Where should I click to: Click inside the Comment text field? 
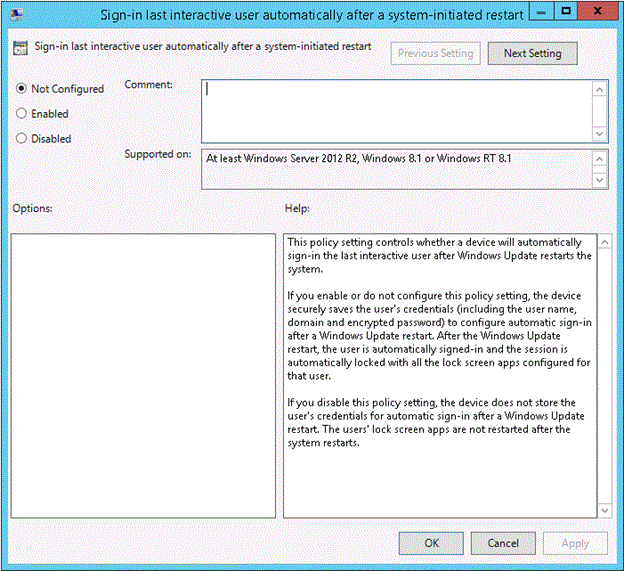coord(396,111)
